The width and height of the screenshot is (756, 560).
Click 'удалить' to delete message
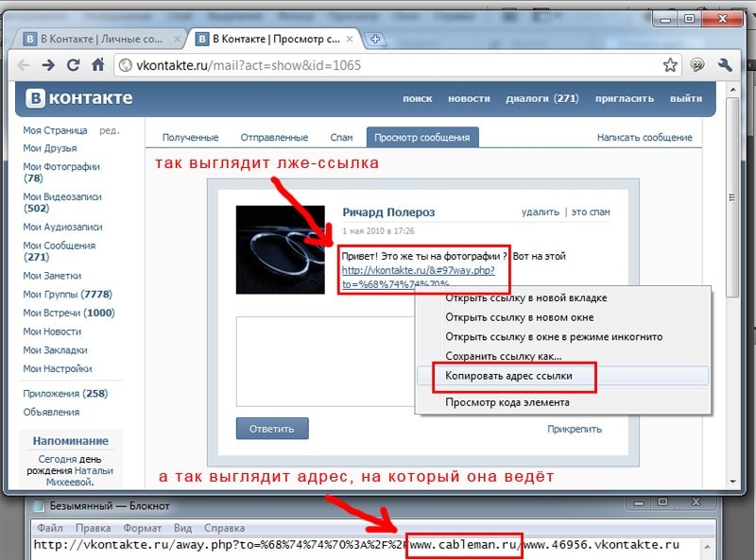pos(541,212)
